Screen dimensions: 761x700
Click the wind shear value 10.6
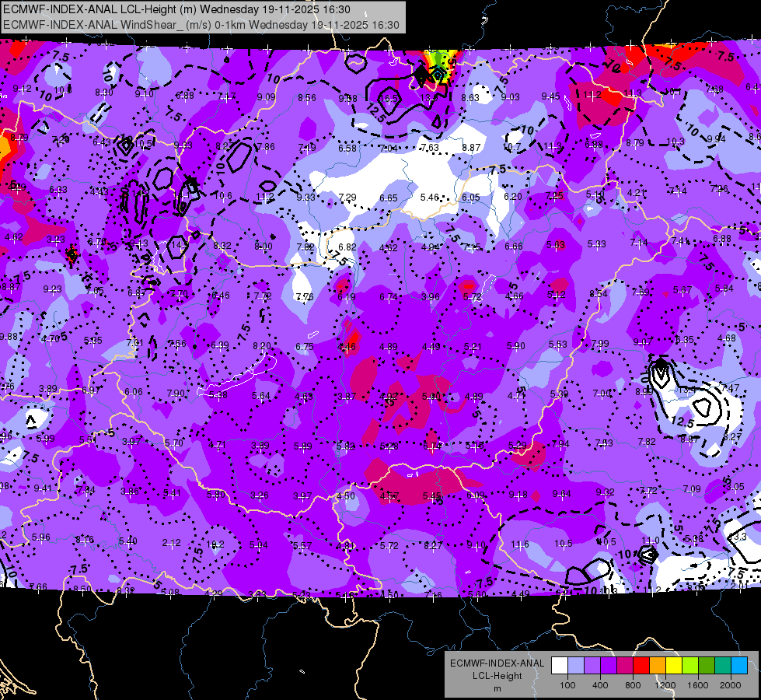pos(223,196)
